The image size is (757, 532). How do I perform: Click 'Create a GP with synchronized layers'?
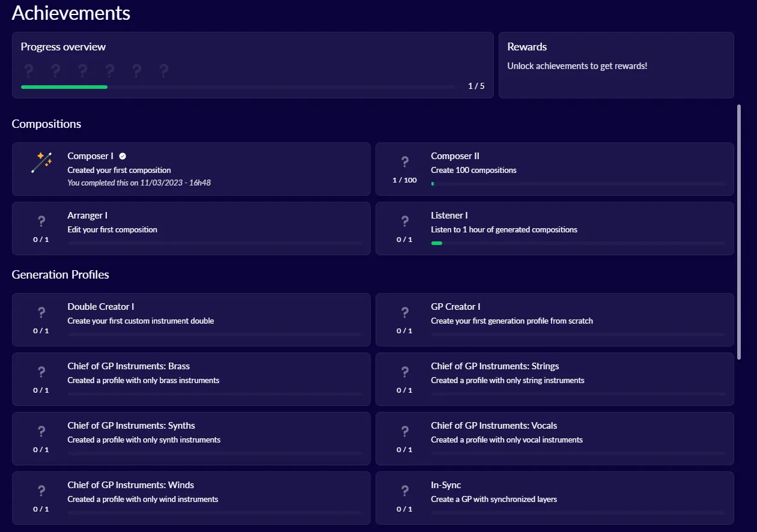click(x=494, y=499)
